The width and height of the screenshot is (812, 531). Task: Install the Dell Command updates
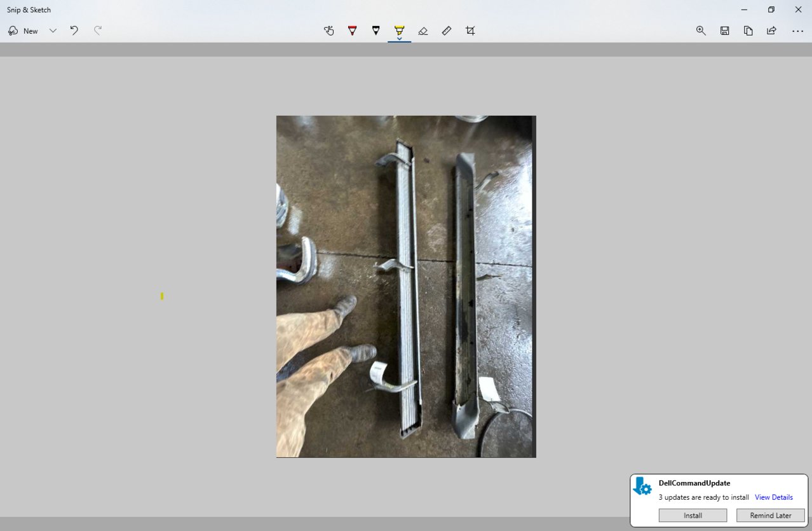[693, 515]
